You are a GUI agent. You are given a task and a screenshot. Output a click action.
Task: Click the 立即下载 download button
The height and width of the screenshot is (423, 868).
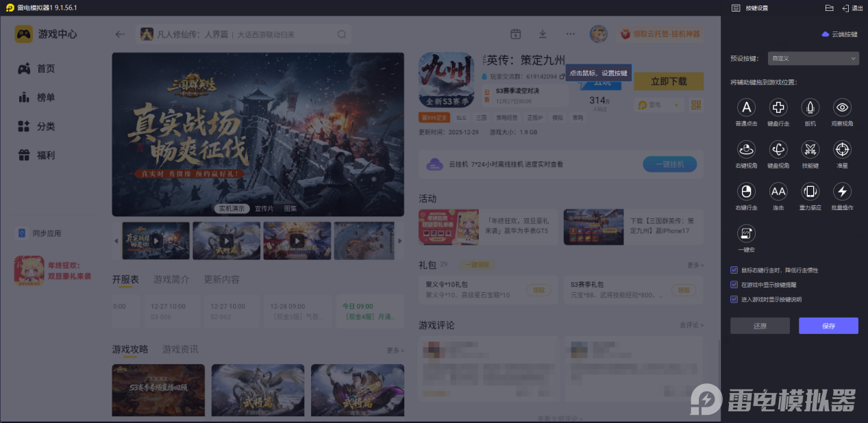(669, 81)
